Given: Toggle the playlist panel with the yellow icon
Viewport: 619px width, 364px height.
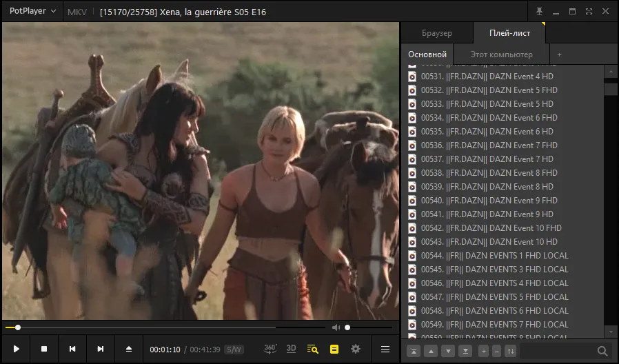Looking at the screenshot, I should (334, 349).
